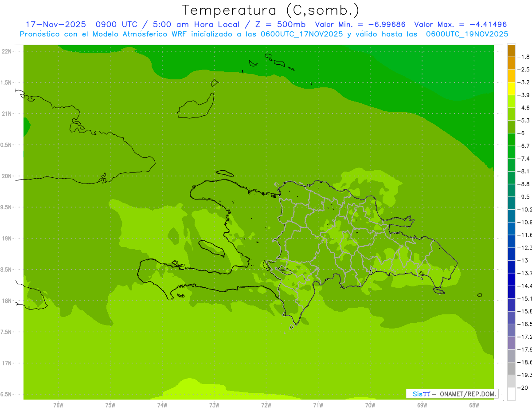Click the '22N' latitude axis label

[x=6, y=51]
